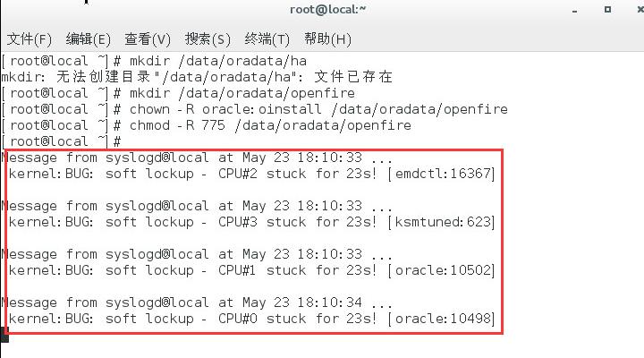This screenshot has width=644, height=358.
Task: Open the 帮助(H) menu
Action: (x=327, y=39)
